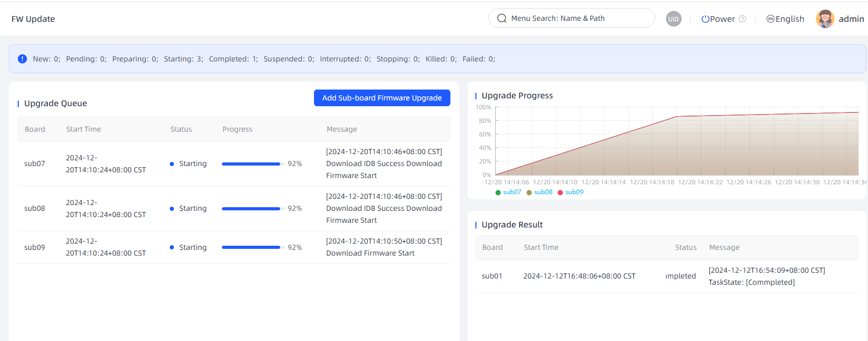Click Board header in Upgrade Result
Viewport: 868px width, 341px height.
coord(493,247)
